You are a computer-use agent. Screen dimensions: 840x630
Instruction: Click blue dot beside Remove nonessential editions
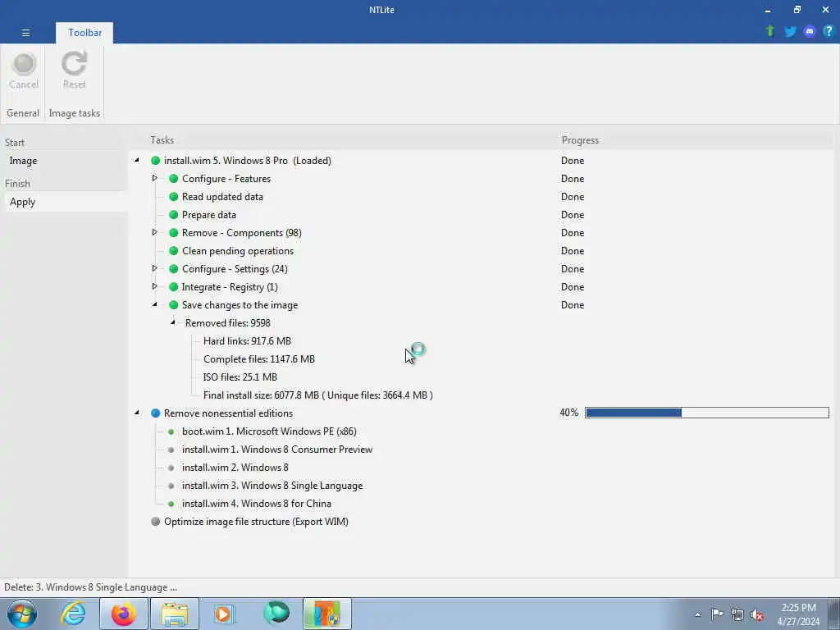[155, 413]
